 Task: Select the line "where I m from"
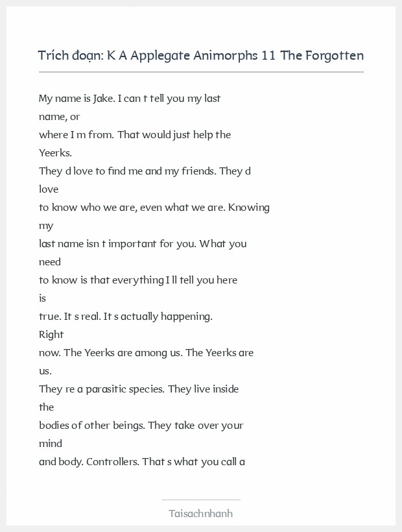pyautogui.click(x=135, y=135)
